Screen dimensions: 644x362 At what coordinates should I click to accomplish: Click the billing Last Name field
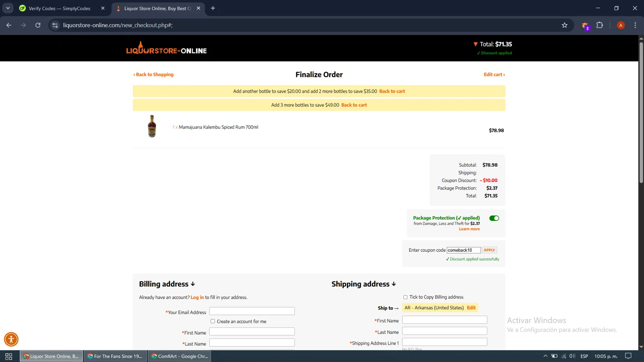(x=252, y=343)
